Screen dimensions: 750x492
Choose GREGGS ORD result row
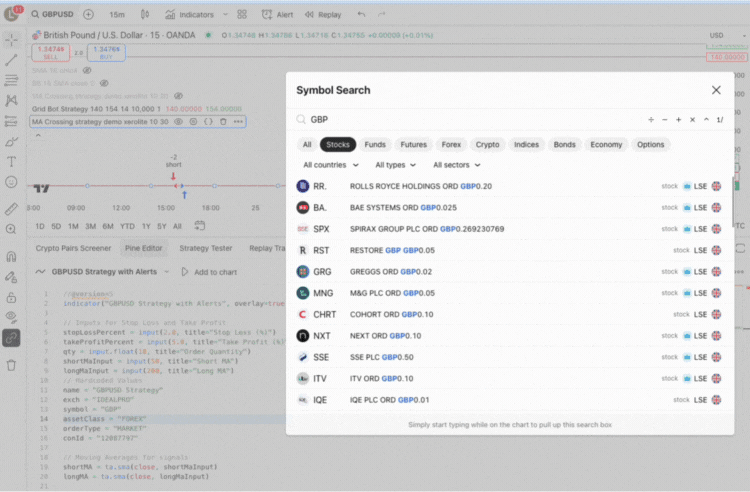click(510, 272)
